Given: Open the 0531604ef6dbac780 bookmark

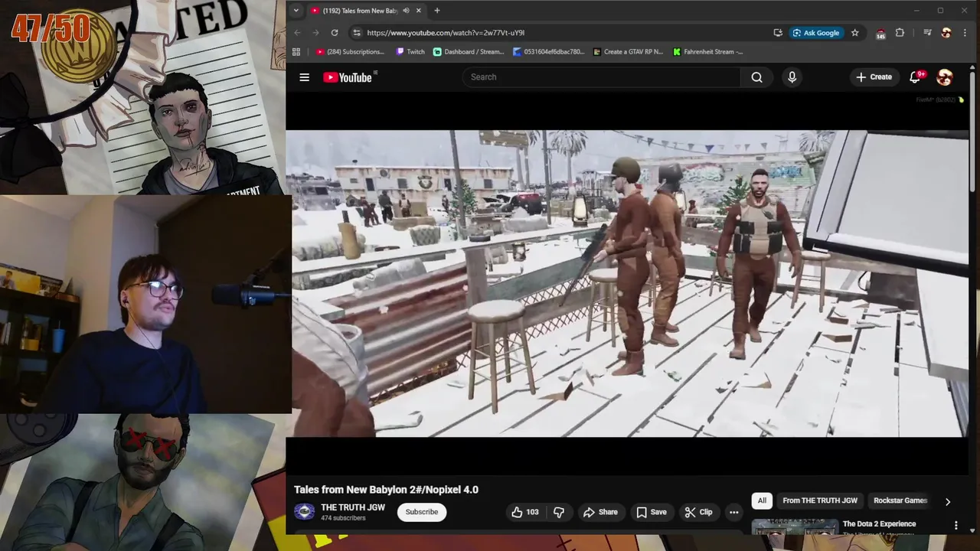Looking at the screenshot, I should click(549, 52).
